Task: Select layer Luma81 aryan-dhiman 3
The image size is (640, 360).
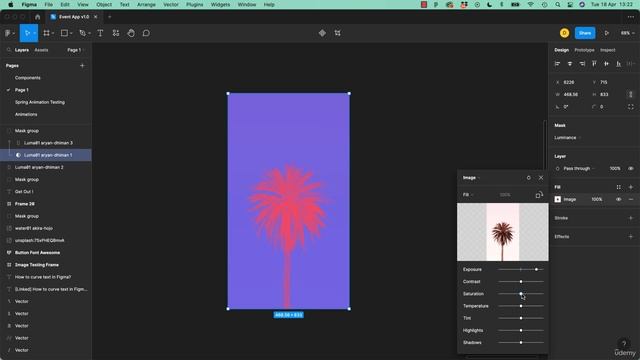Action: pyautogui.click(x=48, y=143)
